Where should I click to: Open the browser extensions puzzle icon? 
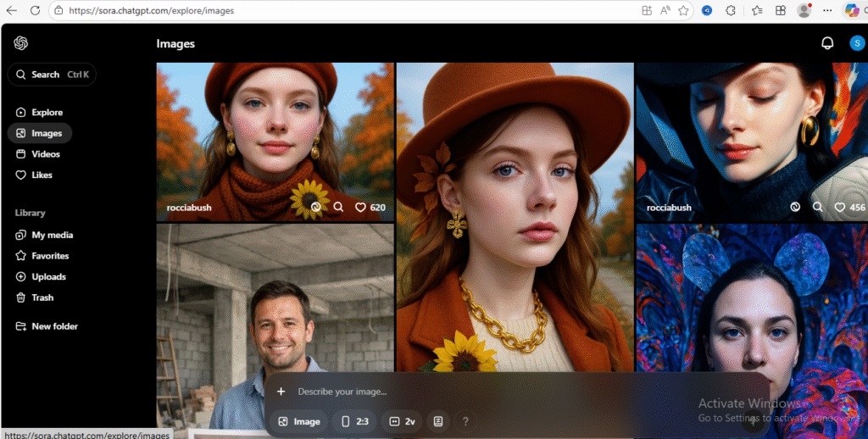coord(730,11)
